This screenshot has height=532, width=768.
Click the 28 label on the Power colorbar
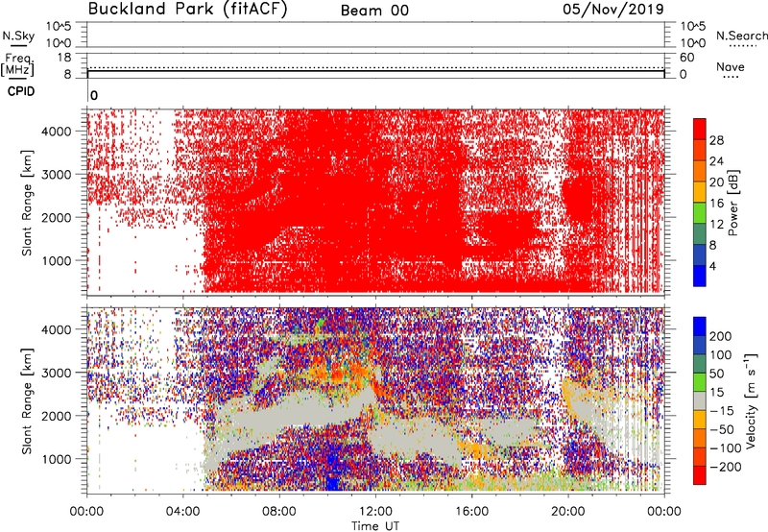716,140
